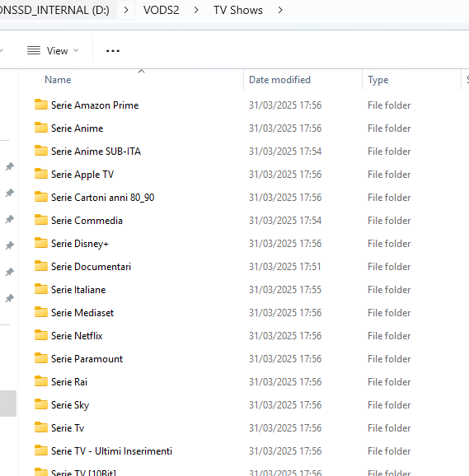469x476 pixels.
Task: Click the File folder type of Serie Rai
Action: 389,382
